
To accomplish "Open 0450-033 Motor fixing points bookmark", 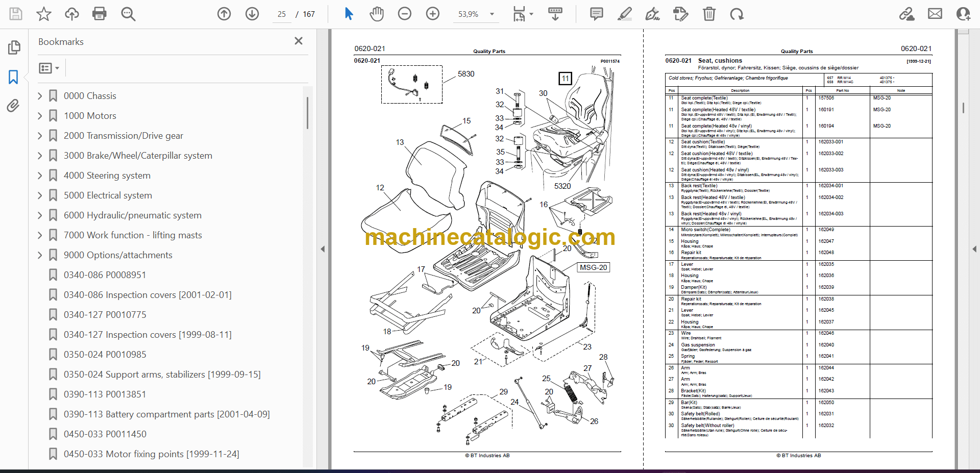I will 151,454.
